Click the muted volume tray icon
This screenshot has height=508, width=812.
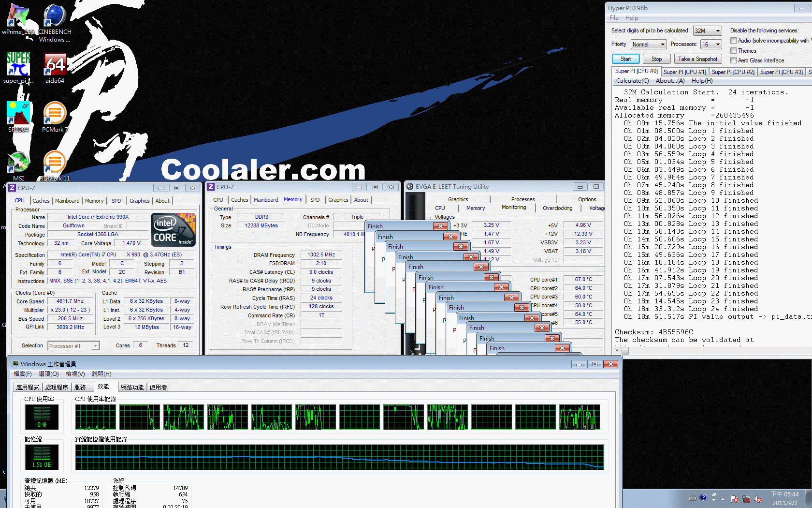(757, 499)
